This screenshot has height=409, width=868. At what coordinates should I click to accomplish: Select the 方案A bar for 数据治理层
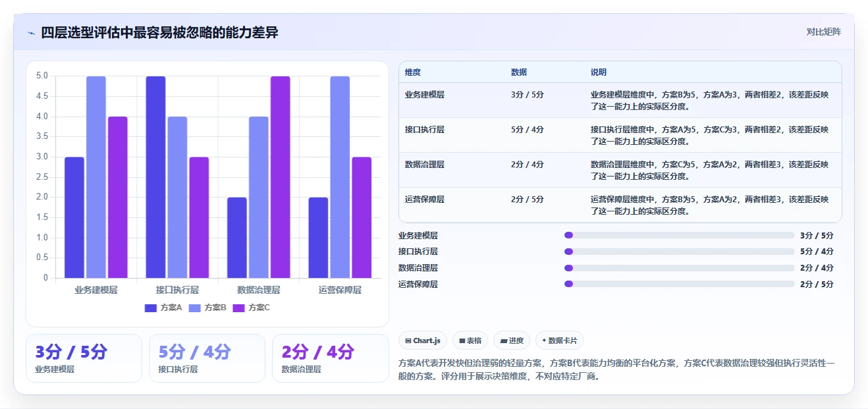coord(237,238)
